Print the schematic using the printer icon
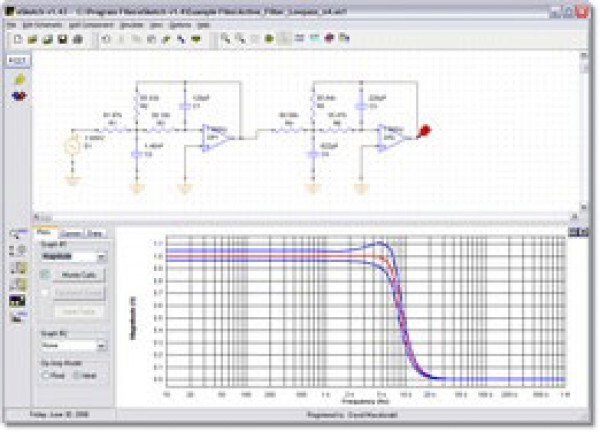Image resolution: width=600 pixels, height=432 pixels. coord(78,39)
